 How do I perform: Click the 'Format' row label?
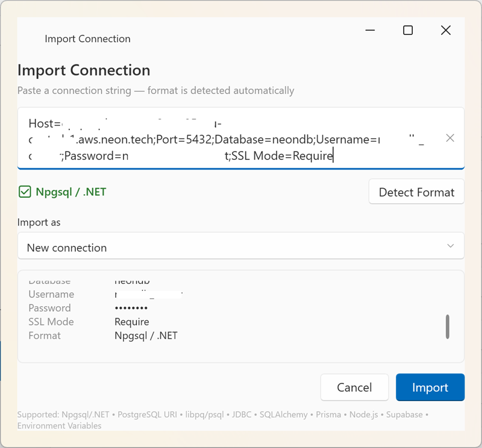pyautogui.click(x=45, y=335)
